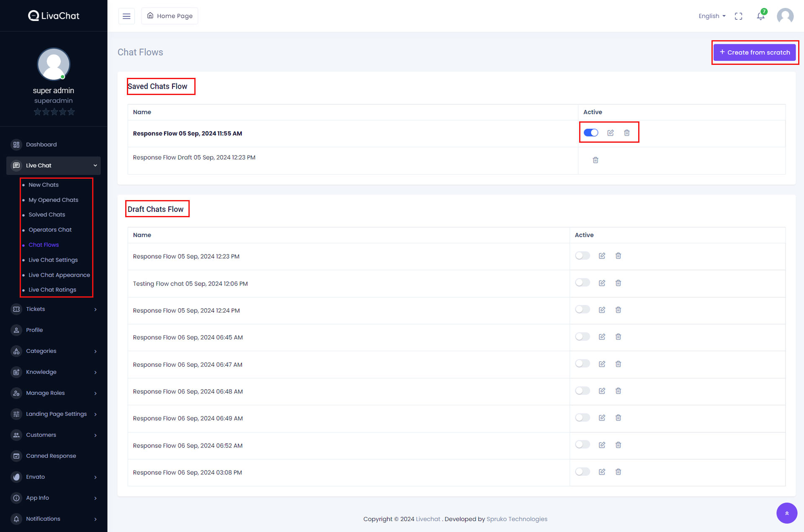Image resolution: width=804 pixels, height=532 pixels.
Task: Enable the Testing Flow chat toggle
Action: [582, 283]
